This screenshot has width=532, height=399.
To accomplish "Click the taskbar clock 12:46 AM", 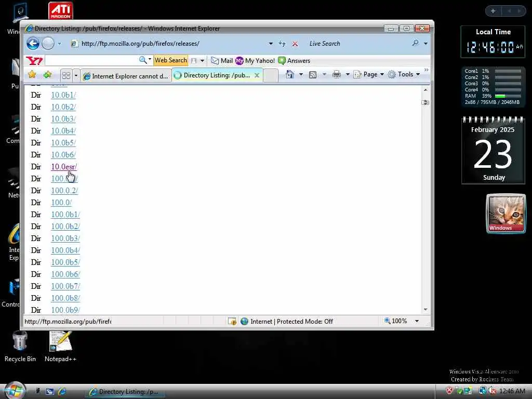I will coord(512,391).
